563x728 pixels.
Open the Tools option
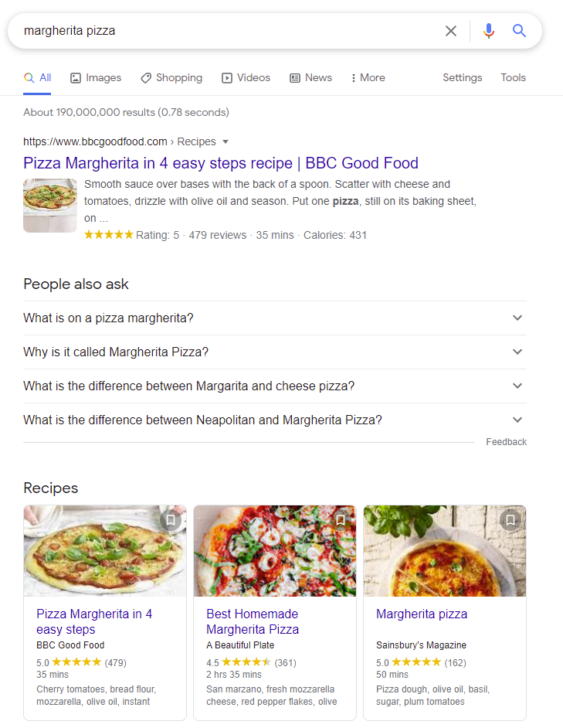(513, 77)
